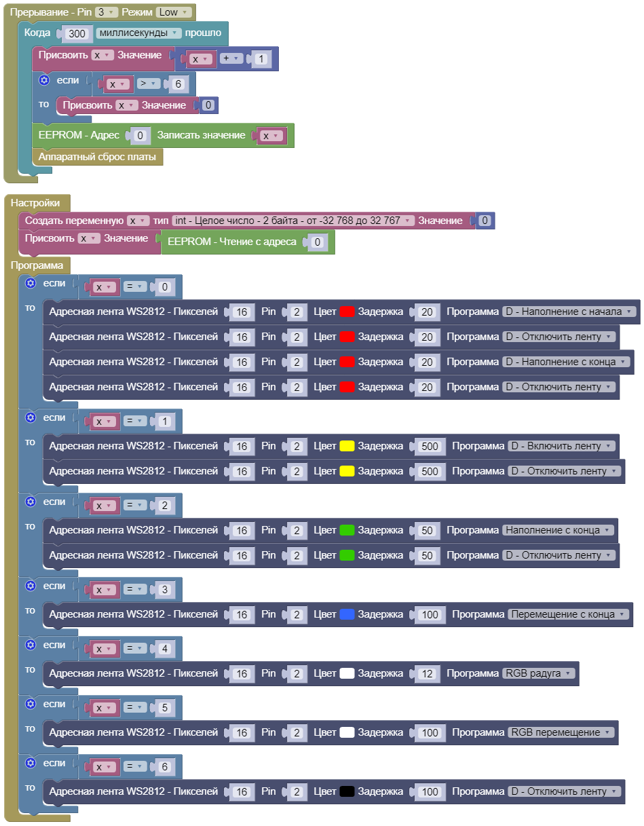
Task: Click the 300 milliseconds value field
Action: (x=77, y=33)
